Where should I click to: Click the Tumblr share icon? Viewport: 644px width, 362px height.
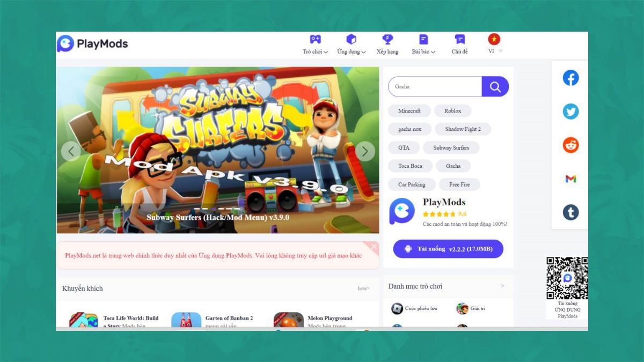point(570,212)
